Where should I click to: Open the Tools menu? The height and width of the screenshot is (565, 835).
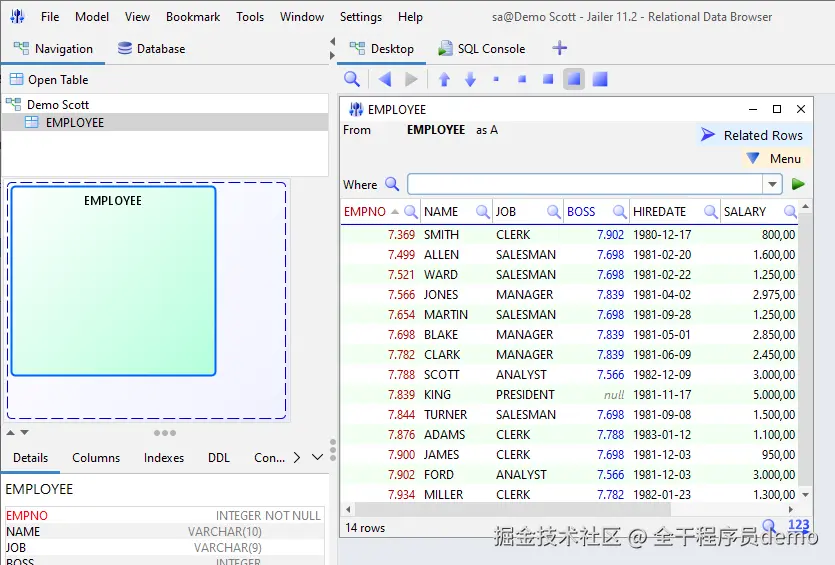[250, 17]
